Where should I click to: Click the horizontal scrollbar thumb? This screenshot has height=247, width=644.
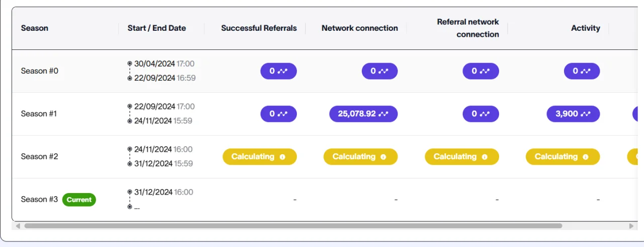click(x=293, y=226)
